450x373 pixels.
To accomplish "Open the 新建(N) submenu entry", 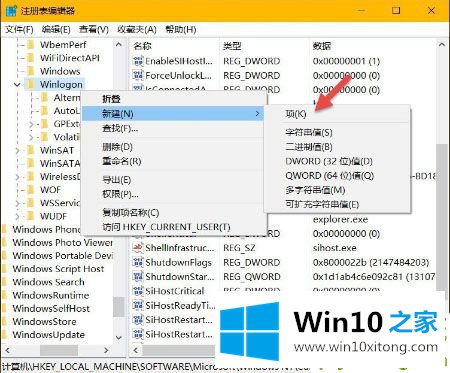I will (x=173, y=114).
